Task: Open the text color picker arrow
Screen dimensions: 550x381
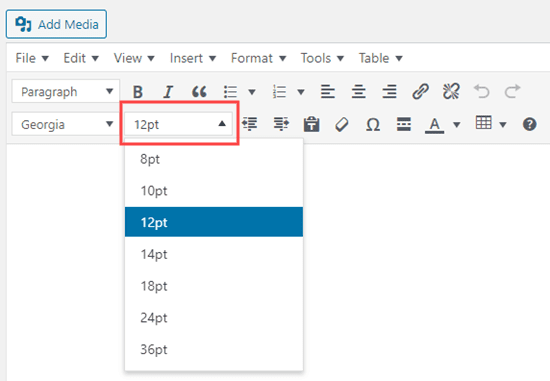Action: pyautogui.click(x=457, y=124)
